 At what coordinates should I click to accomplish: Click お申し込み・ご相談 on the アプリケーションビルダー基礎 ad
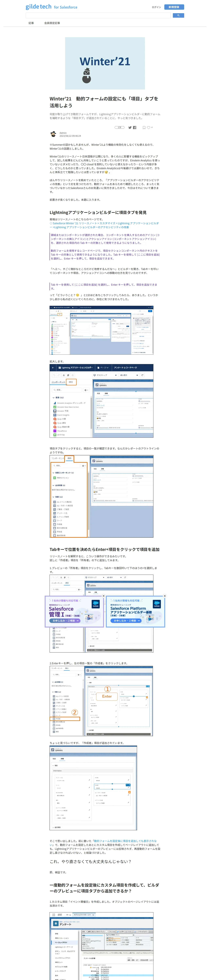pyautogui.click(x=126, y=621)
